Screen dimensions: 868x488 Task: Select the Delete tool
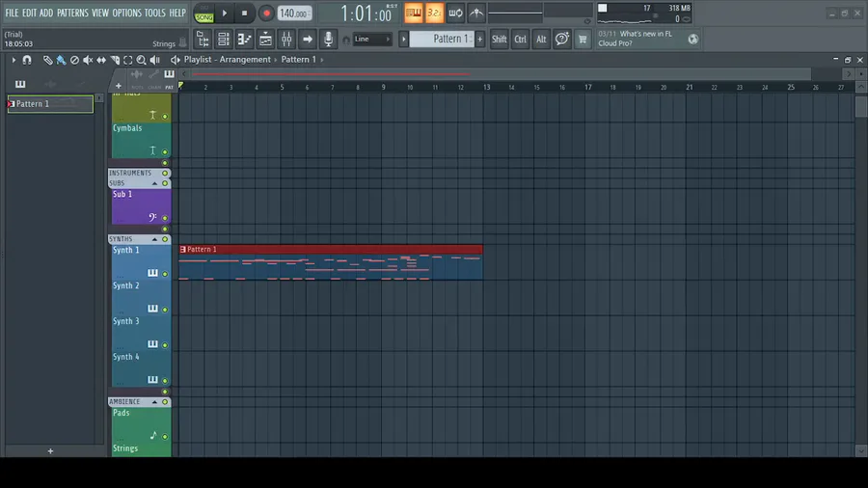click(x=74, y=60)
